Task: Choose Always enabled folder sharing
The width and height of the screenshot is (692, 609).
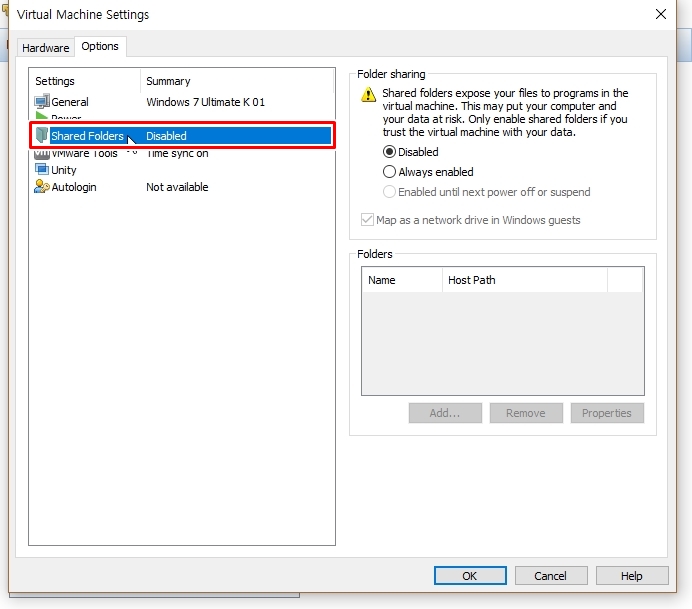Action: 390,172
